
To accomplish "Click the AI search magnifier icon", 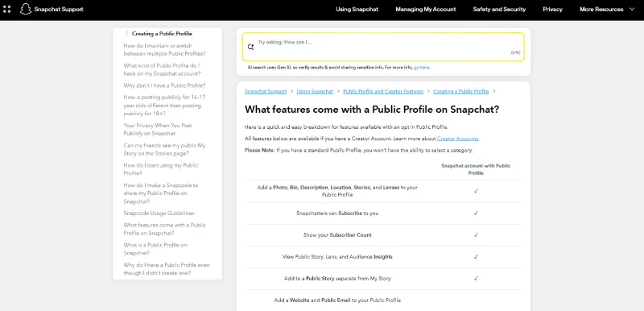I will point(250,47).
